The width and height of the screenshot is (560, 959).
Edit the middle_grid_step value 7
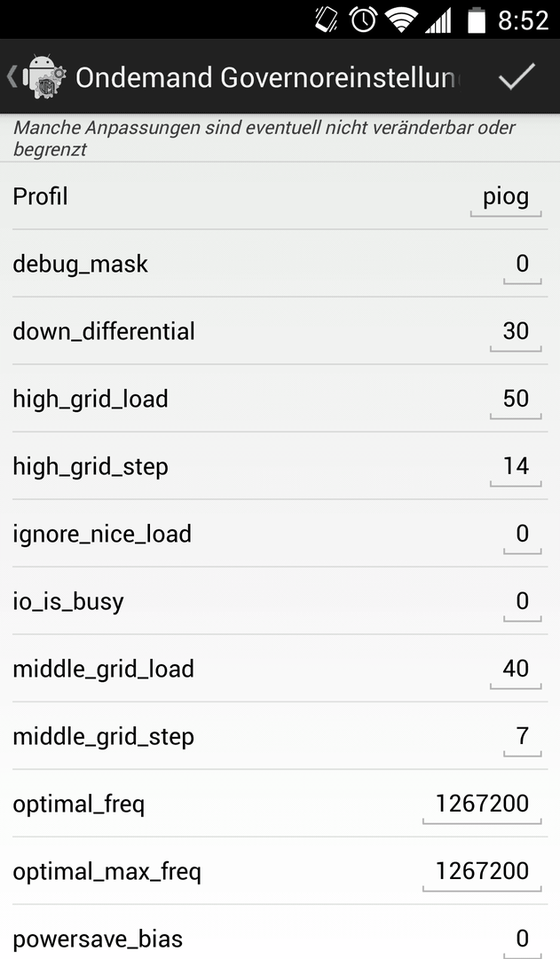[522, 738]
